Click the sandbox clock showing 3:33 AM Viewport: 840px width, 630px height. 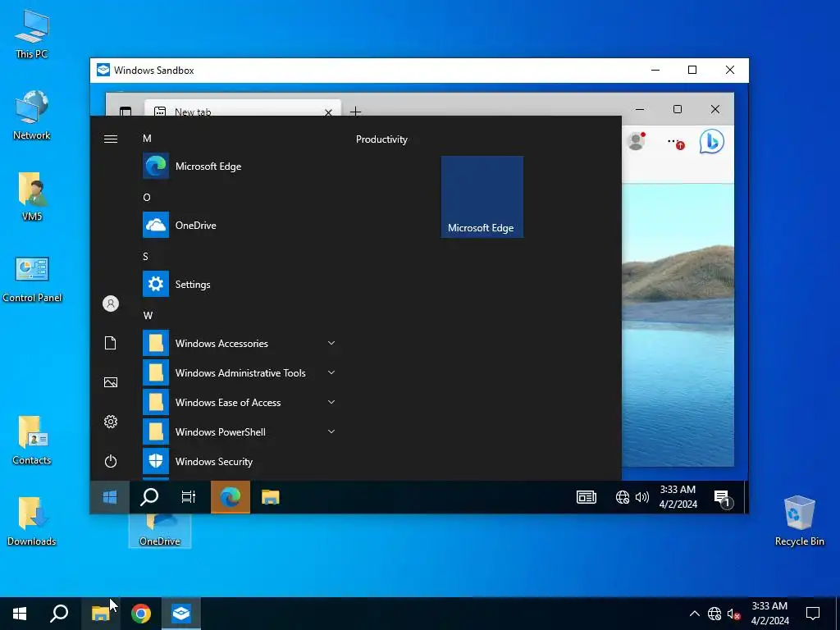[678, 496]
